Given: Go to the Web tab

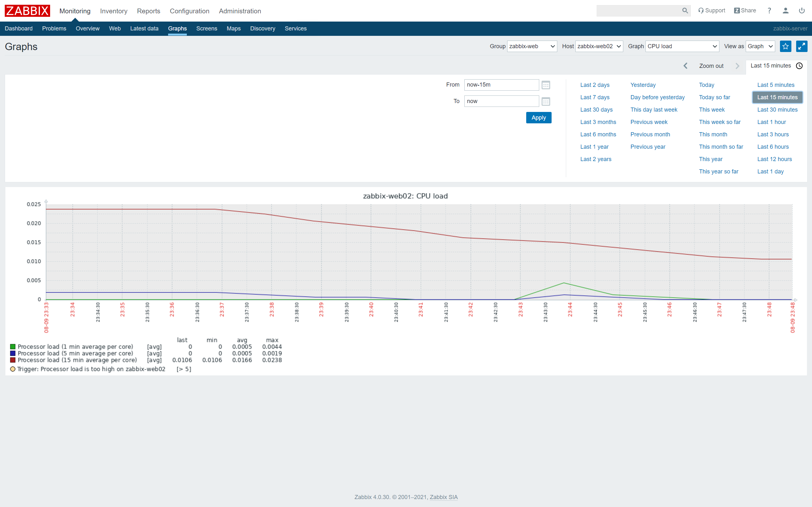Looking at the screenshot, I should click(115, 29).
